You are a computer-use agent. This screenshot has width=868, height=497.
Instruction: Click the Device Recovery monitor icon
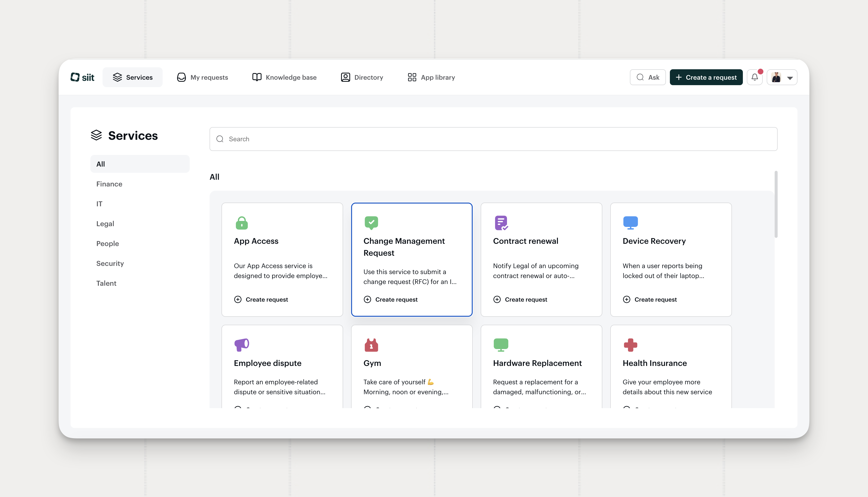click(x=630, y=223)
